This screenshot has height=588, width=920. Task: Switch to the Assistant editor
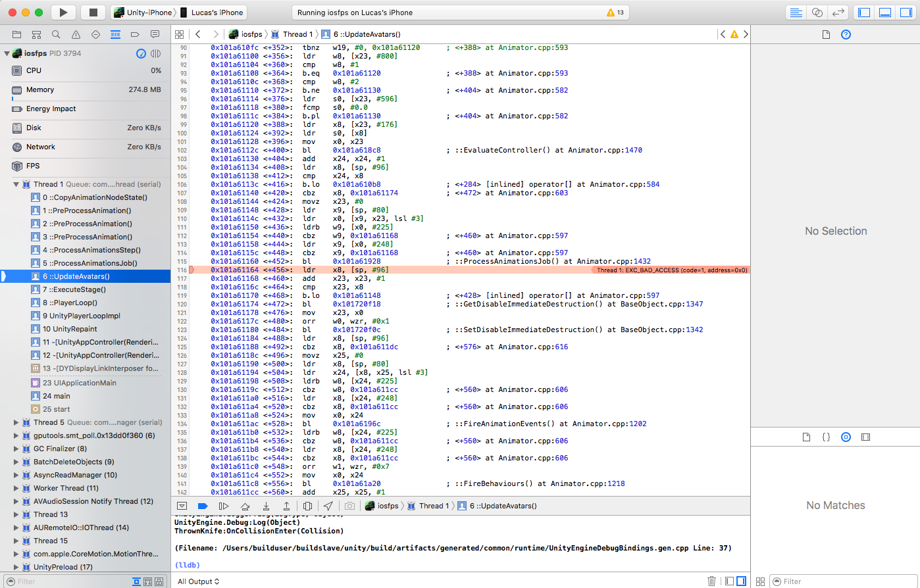[x=817, y=12]
